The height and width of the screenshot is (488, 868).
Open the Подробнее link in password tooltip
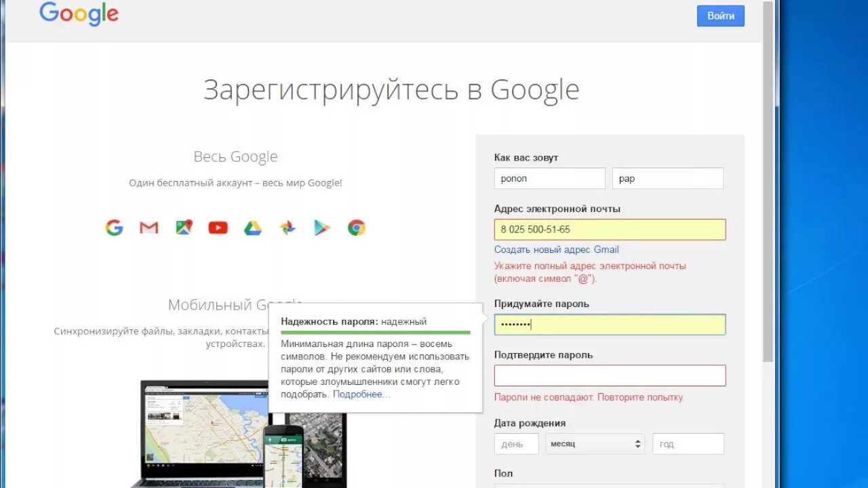pos(361,394)
